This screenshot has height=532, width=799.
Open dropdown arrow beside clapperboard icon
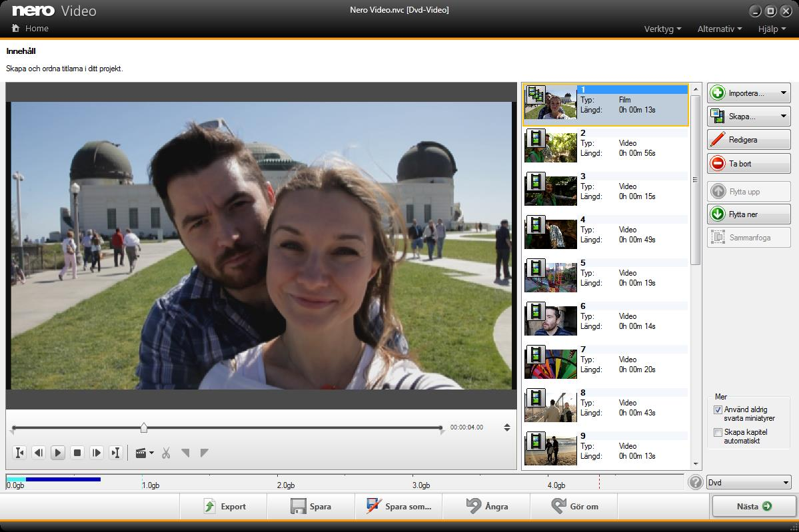point(151,453)
